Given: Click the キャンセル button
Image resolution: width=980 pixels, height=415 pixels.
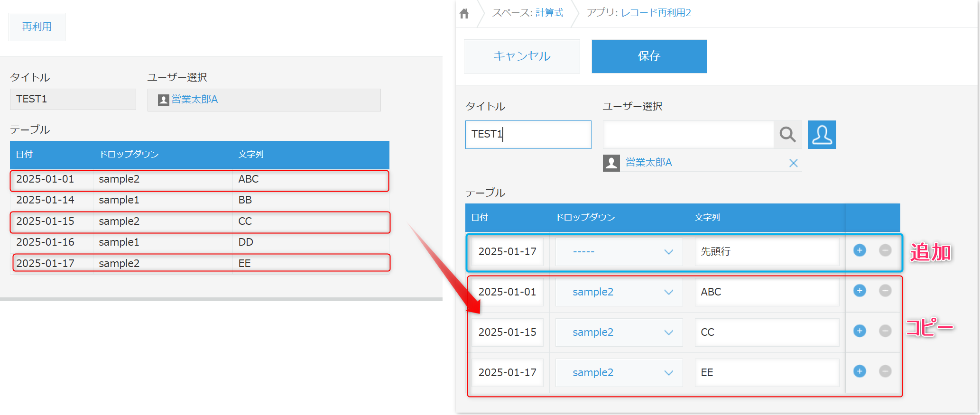Looking at the screenshot, I should pyautogui.click(x=522, y=56).
